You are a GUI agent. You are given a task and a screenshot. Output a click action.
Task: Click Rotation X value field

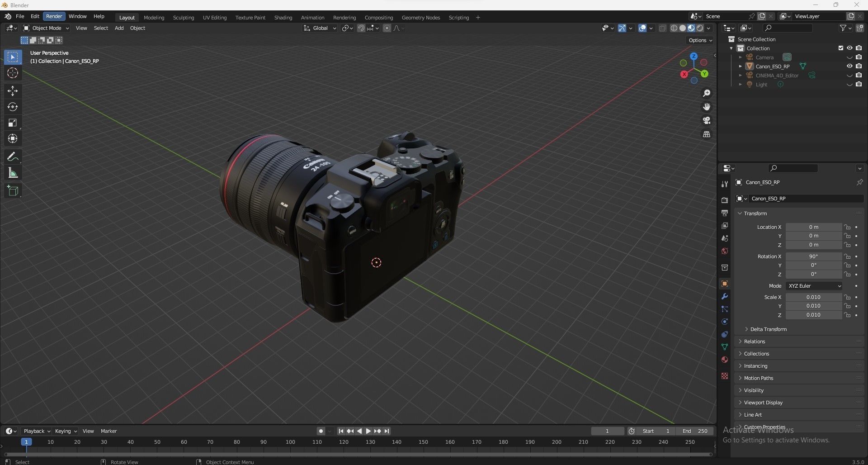pyautogui.click(x=814, y=256)
